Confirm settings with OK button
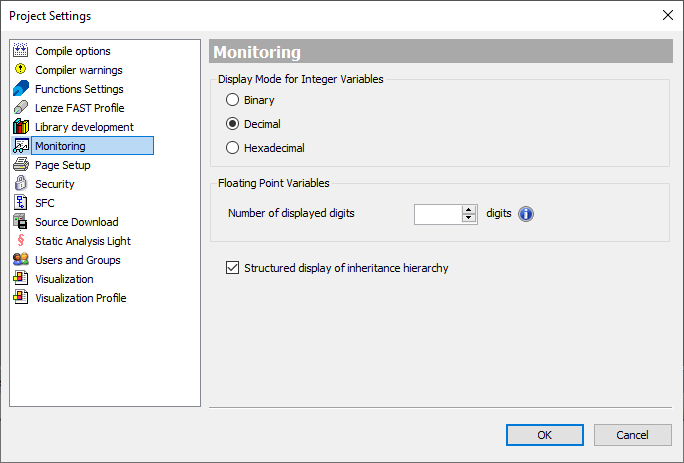 click(545, 435)
